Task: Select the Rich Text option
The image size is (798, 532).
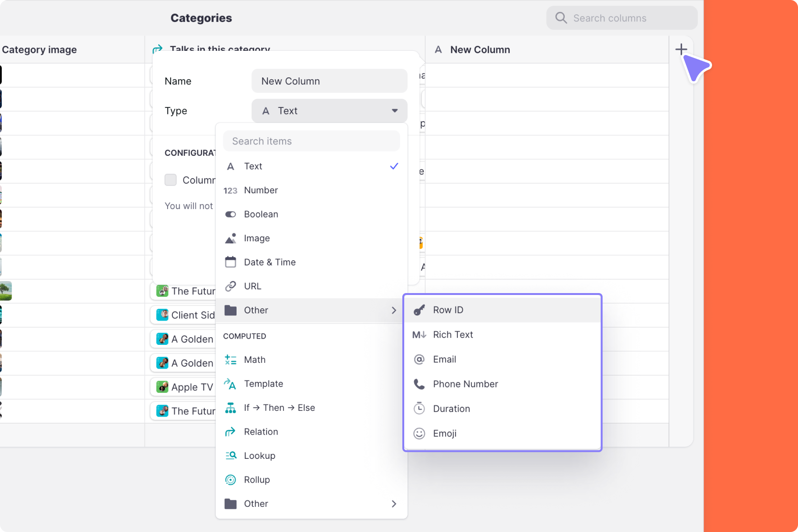Action: pyautogui.click(x=452, y=334)
